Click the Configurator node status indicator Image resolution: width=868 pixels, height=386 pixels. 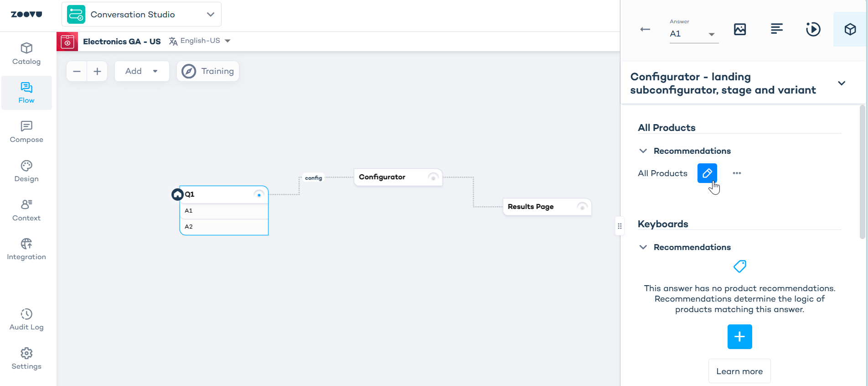(x=434, y=177)
